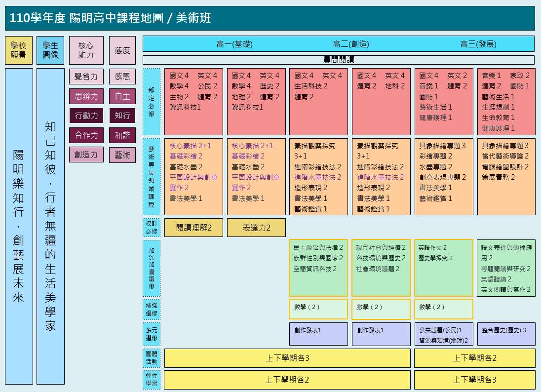Click 生涯規劃 1 course text
This screenshot has width=541, height=392.
[498, 107]
